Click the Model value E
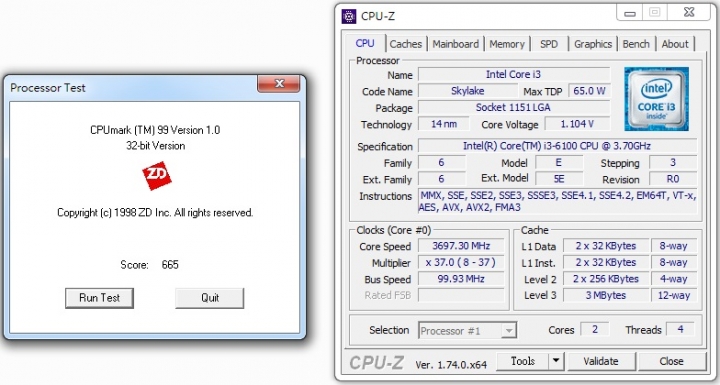Viewport: 720px width, 385px height. (559, 163)
